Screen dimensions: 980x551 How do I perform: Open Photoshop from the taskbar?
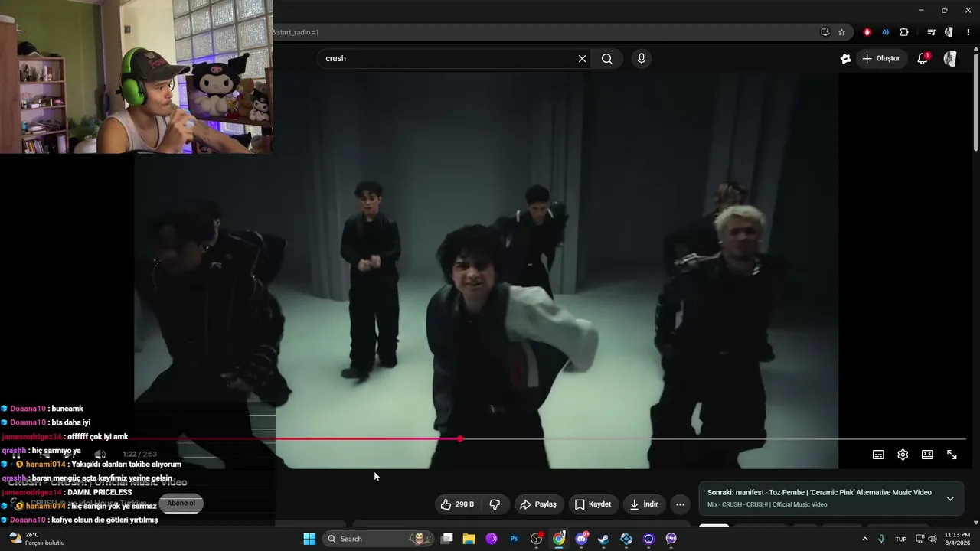(x=514, y=539)
